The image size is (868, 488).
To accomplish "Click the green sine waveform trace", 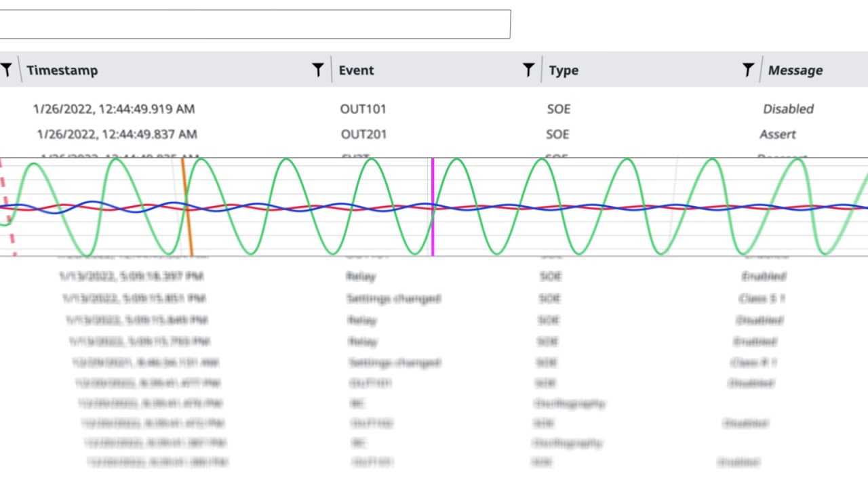I will tap(288, 161).
